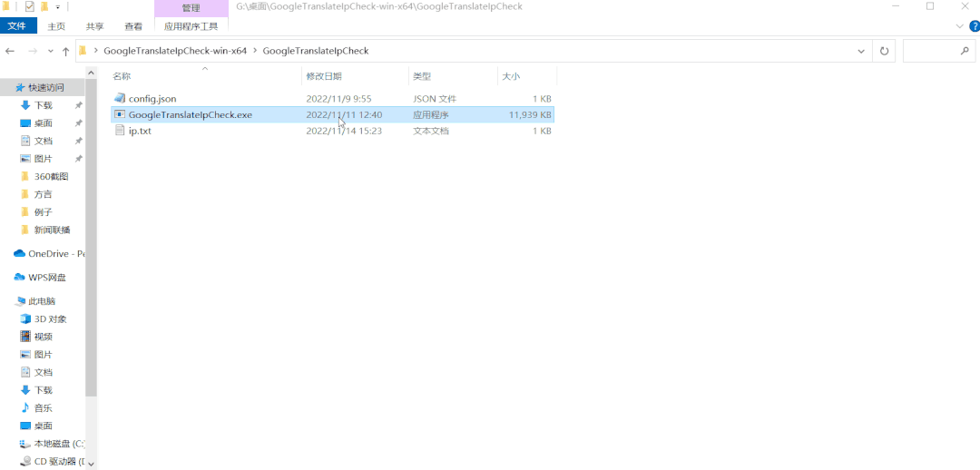Screen dimensions: 980x470
Task: Click the GoogleTranslateIpCheck breadcrumb segment
Action: (x=316, y=51)
